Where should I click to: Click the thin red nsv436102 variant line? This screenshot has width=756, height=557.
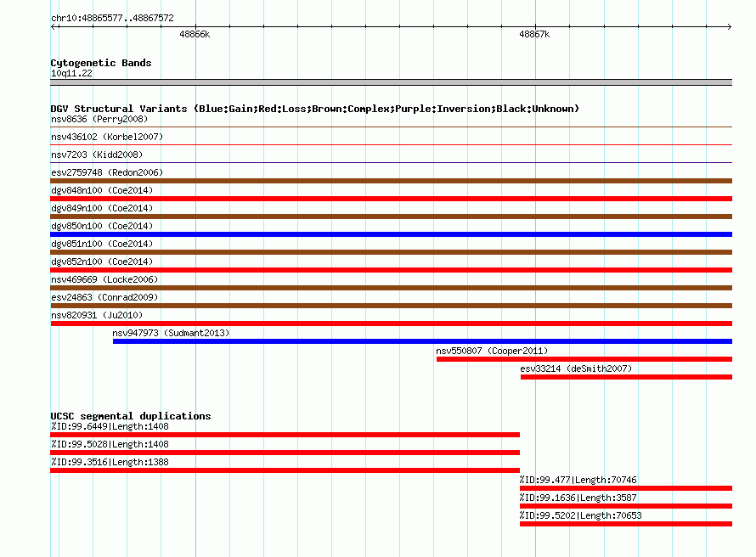tap(391, 145)
